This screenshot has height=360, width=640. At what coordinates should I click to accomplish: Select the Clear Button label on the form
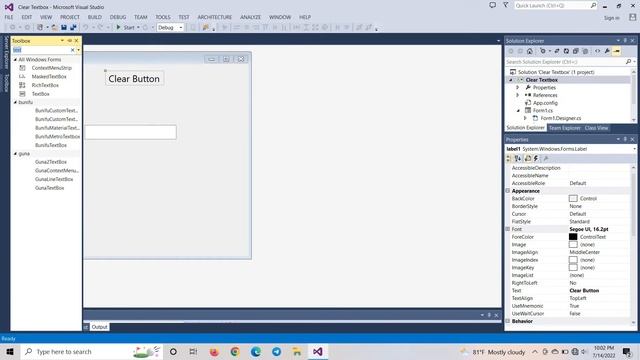[x=134, y=79]
